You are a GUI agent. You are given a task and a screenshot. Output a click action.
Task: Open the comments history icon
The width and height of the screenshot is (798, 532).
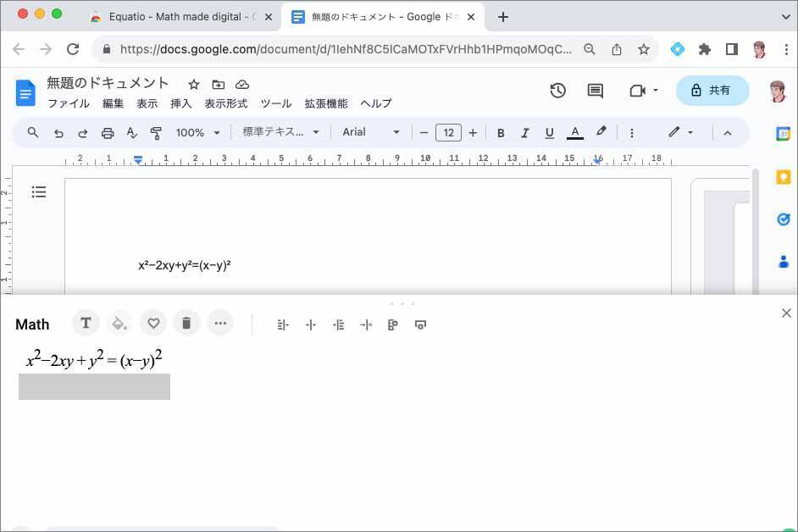pos(595,91)
